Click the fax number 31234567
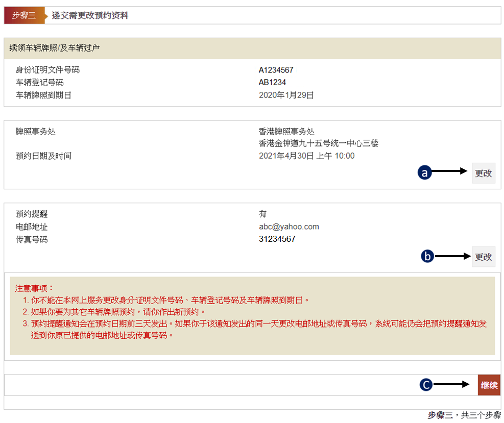 click(277, 239)
